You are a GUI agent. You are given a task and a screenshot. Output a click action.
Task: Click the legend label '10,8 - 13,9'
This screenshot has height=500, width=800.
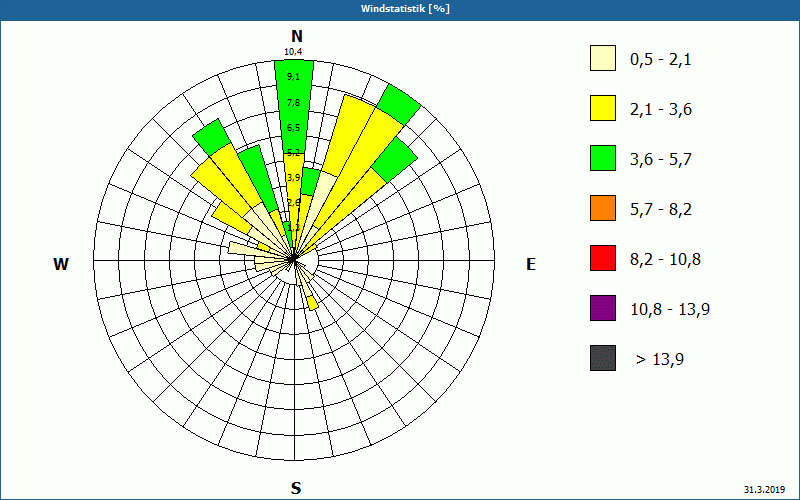670,310
